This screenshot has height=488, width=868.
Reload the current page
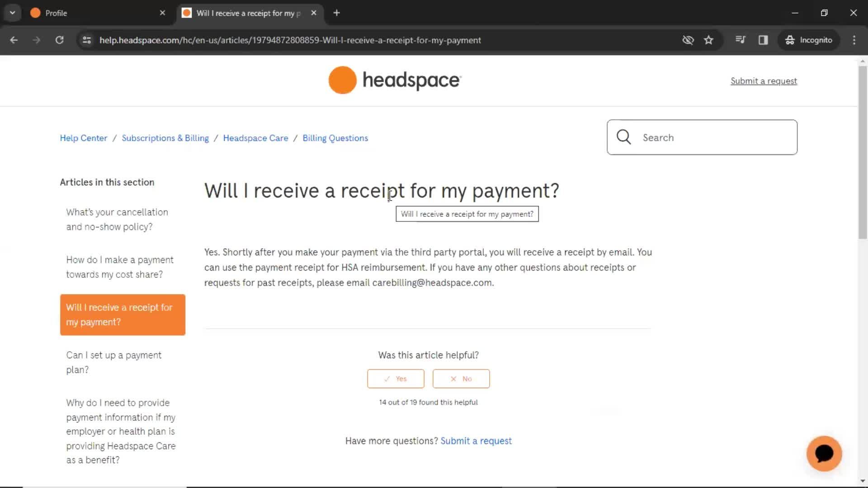(x=59, y=40)
